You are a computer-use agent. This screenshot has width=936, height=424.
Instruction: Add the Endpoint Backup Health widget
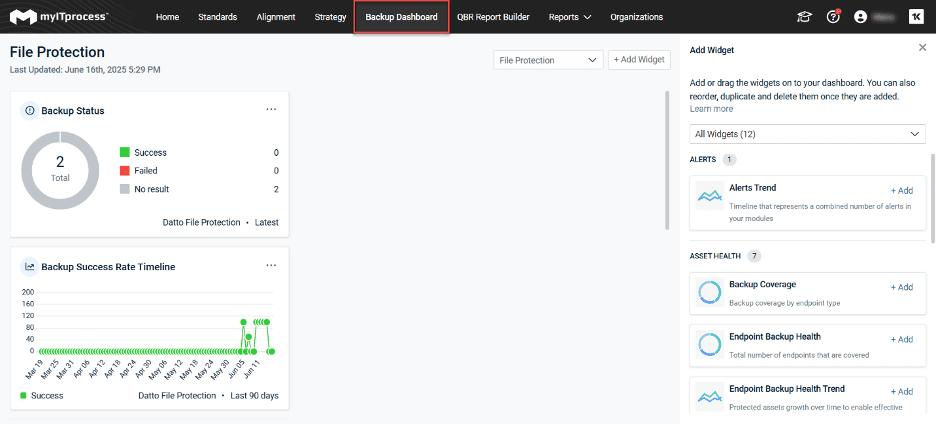pos(901,339)
